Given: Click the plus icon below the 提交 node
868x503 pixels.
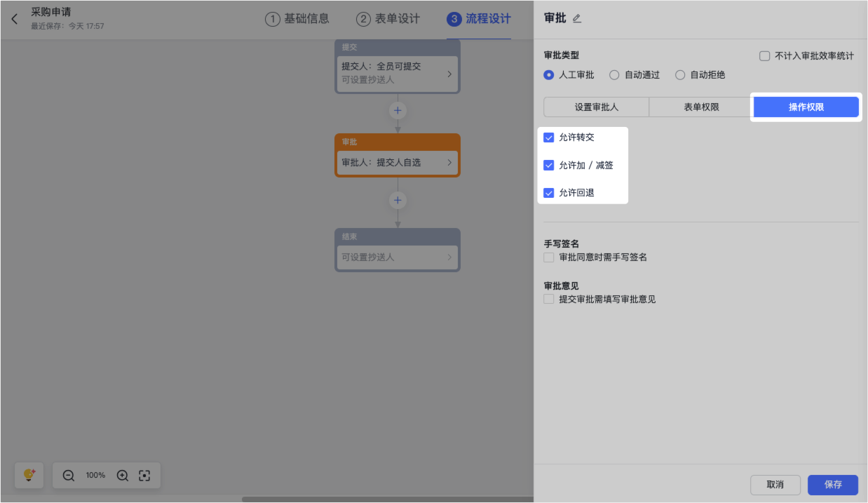Looking at the screenshot, I should (x=398, y=111).
